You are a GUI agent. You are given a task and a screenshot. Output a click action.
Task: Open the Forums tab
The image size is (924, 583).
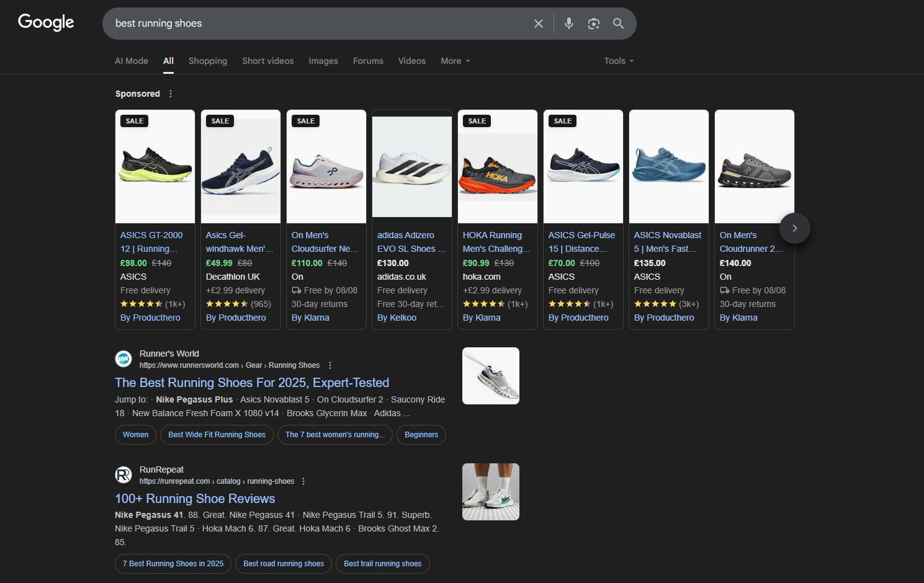click(x=368, y=61)
